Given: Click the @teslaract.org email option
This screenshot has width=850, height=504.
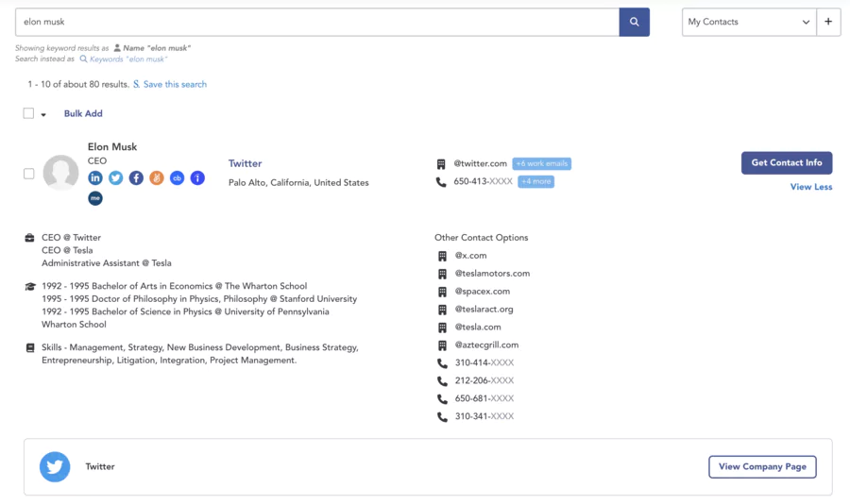Looking at the screenshot, I should click(484, 310).
